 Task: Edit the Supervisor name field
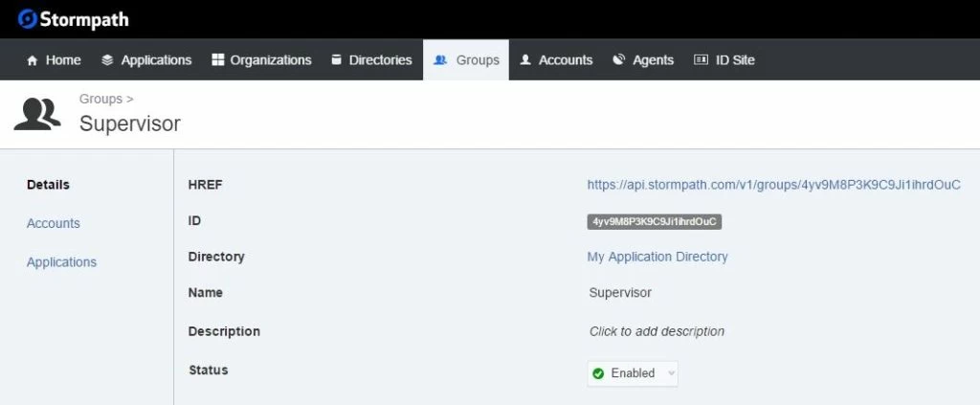[620, 293]
